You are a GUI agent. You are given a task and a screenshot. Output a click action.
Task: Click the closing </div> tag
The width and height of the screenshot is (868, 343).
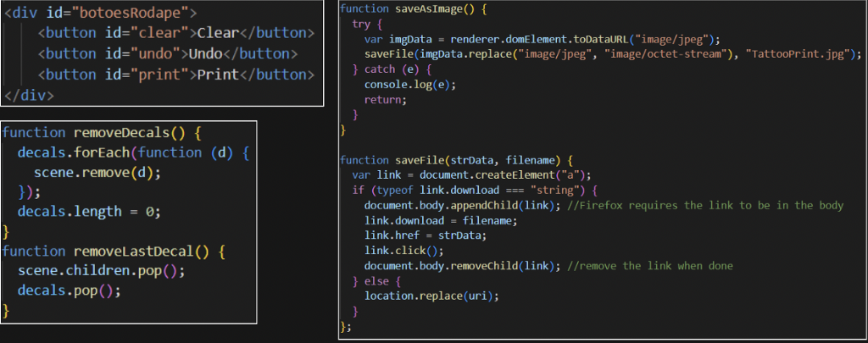[29, 95]
